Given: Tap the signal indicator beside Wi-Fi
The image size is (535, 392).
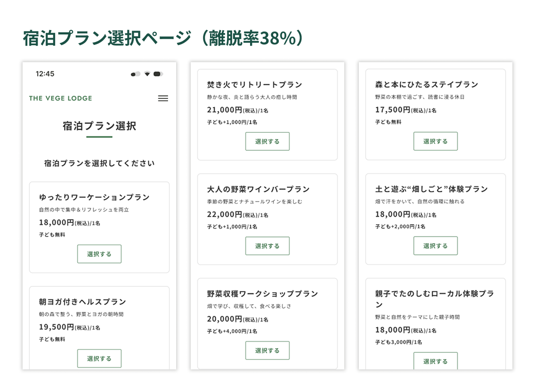Looking at the screenshot, I should coord(136,74).
